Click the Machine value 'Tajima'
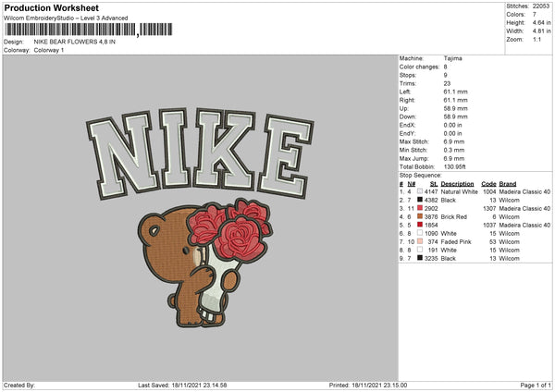Viewport: 555px width, 392px height. click(452, 58)
